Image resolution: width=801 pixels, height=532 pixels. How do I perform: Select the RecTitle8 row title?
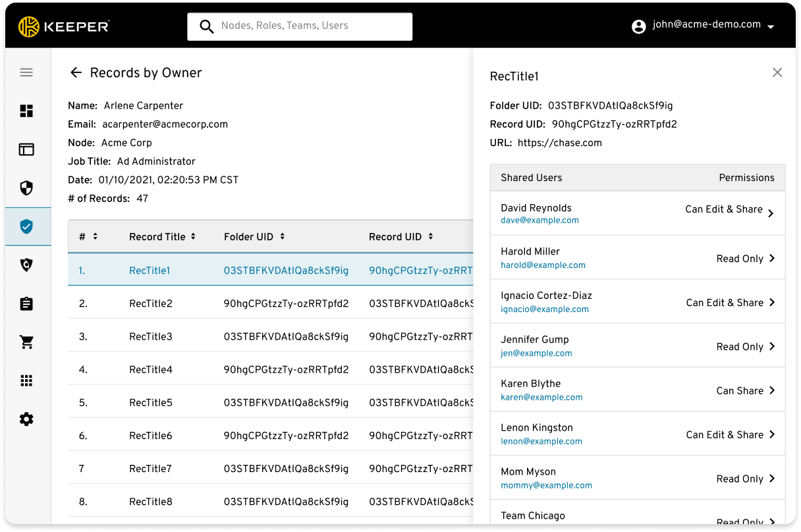(x=151, y=501)
